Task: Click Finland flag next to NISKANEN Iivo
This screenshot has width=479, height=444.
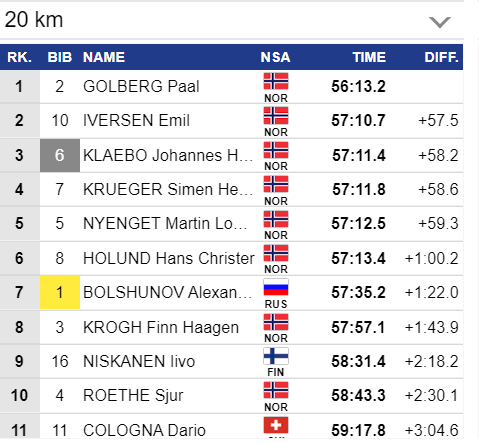Action: [x=276, y=356]
